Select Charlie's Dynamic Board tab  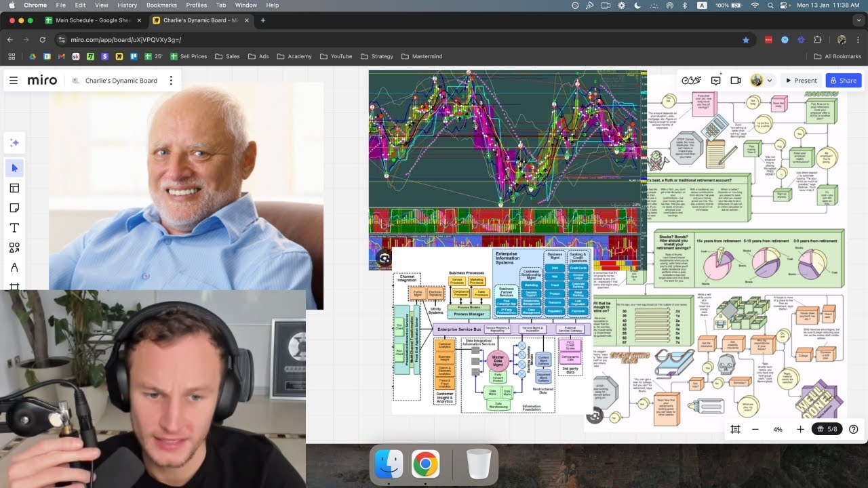click(200, 20)
